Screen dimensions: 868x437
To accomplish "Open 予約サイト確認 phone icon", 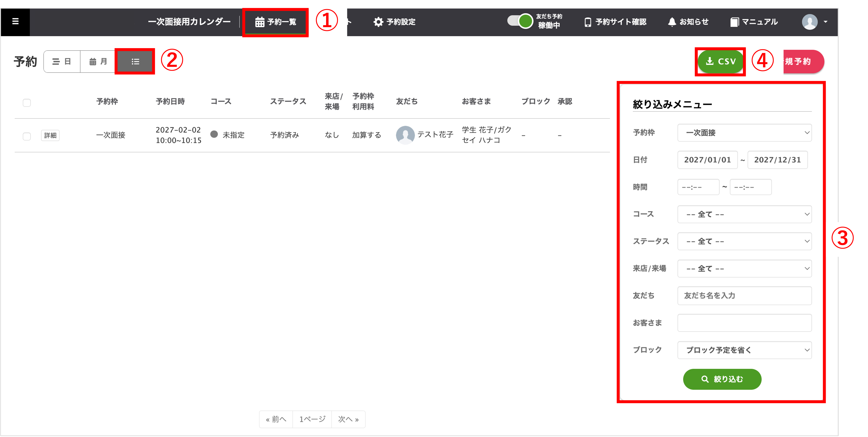I will click(x=588, y=22).
